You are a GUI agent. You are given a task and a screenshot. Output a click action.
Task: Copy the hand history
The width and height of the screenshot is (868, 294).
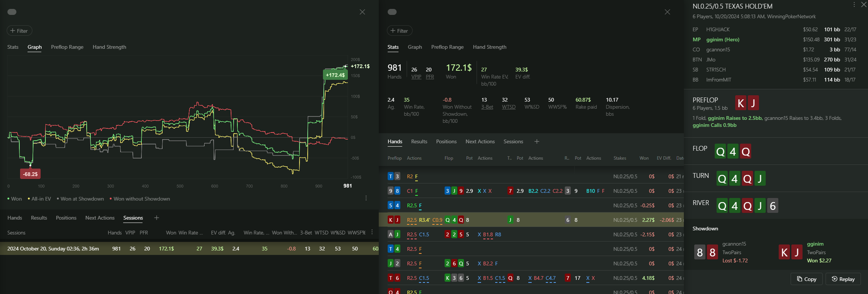[807, 279]
